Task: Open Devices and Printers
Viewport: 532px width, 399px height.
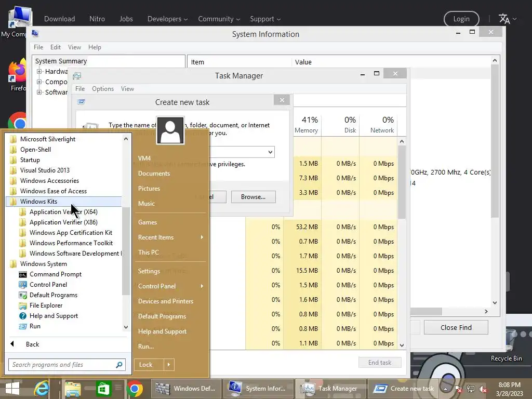Action: point(166,301)
